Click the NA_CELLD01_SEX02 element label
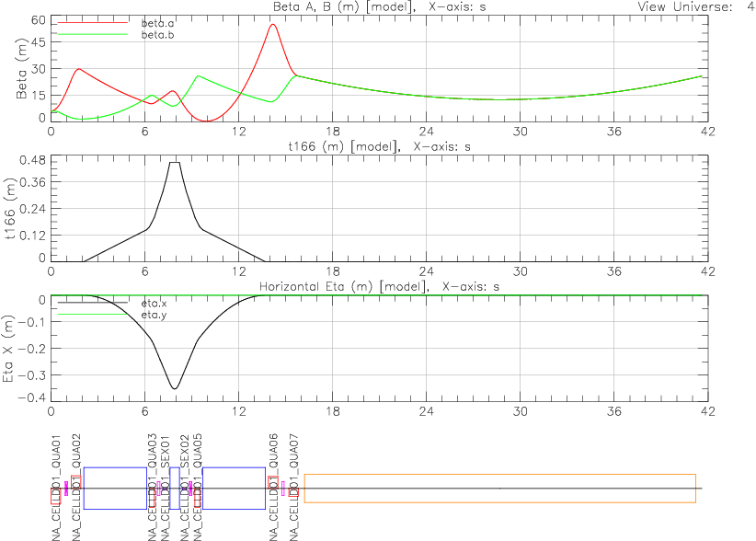Screen dimensions: 756x541 [185, 488]
